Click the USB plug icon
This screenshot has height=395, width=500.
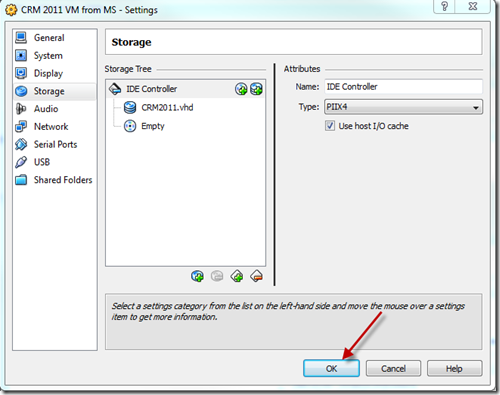21,162
